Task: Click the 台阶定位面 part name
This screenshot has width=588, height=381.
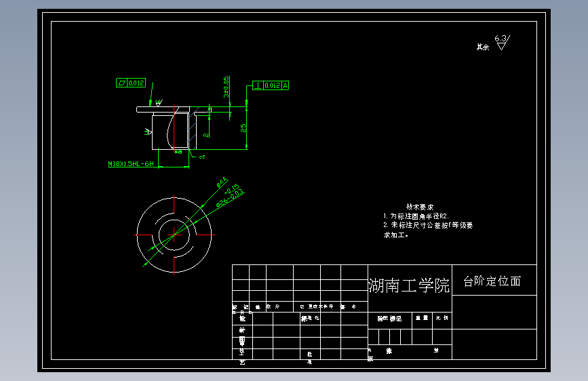Action: point(492,281)
